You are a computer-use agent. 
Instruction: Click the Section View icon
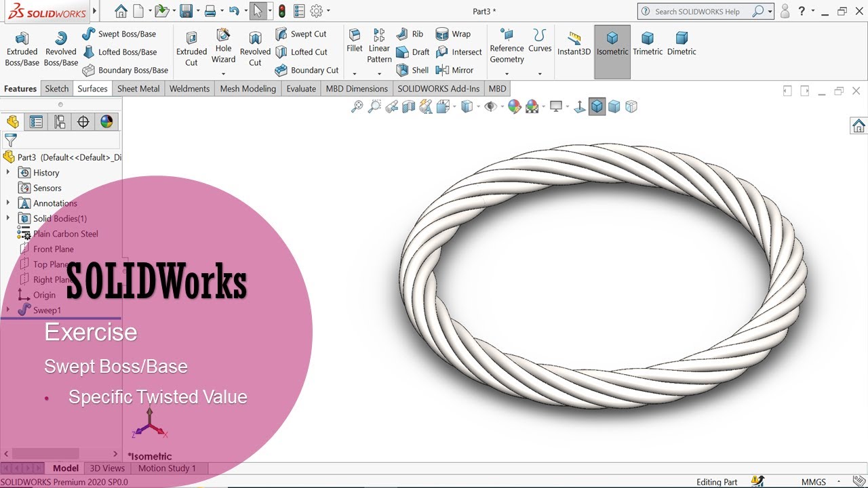pyautogui.click(x=408, y=106)
